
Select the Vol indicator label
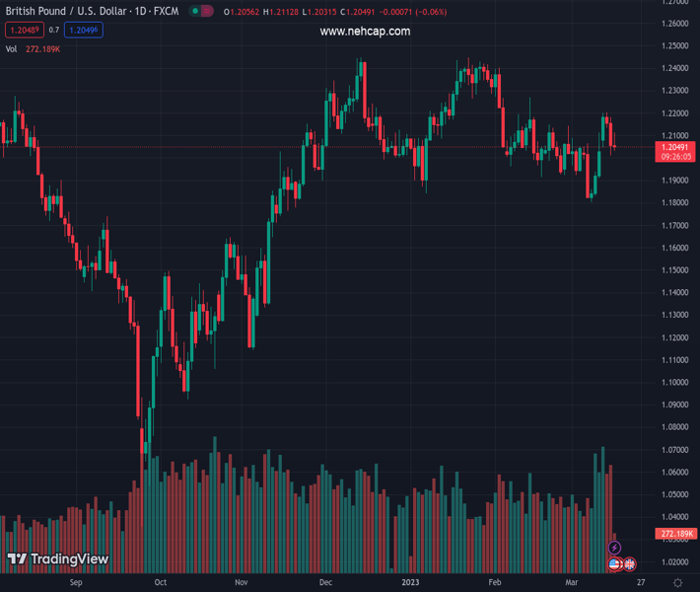point(12,48)
